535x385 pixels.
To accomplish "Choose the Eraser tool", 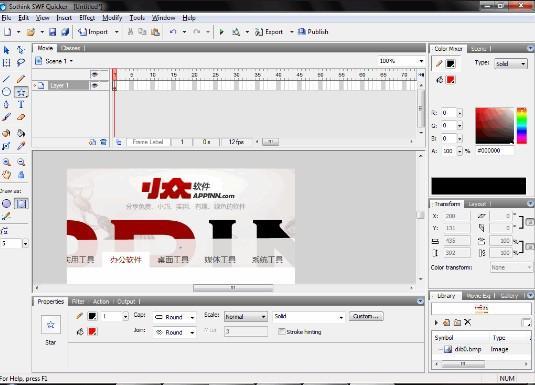I will [21, 117].
